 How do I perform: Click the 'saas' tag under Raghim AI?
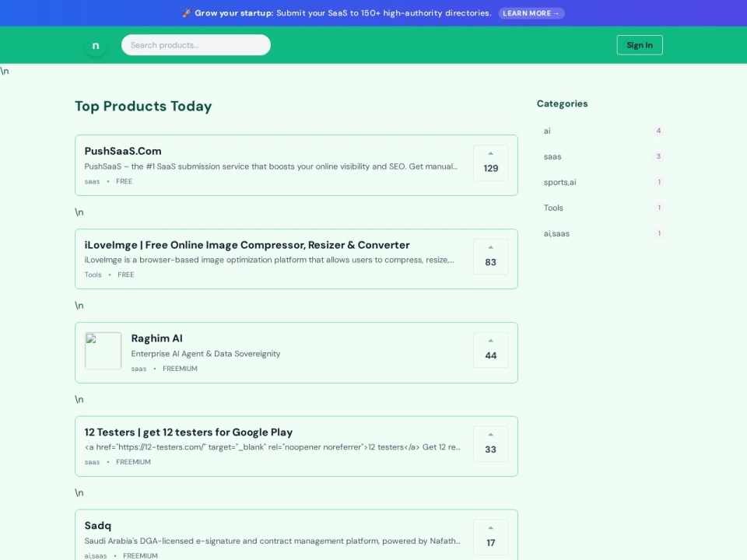(139, 369)
